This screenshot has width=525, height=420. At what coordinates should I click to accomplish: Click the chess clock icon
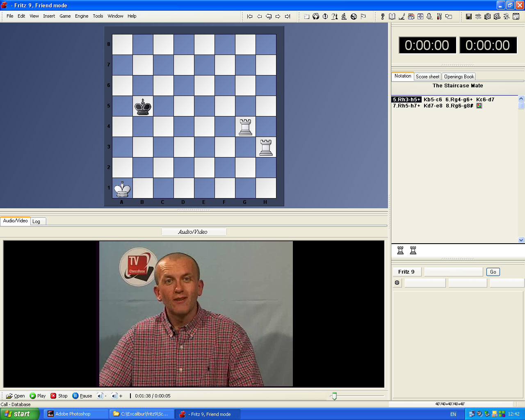(325, 16)
